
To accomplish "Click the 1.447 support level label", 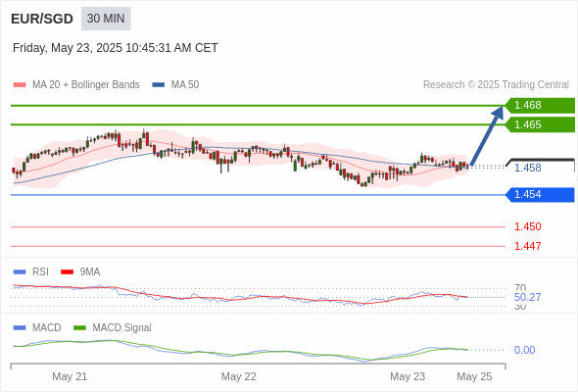I will pos(528,246).
